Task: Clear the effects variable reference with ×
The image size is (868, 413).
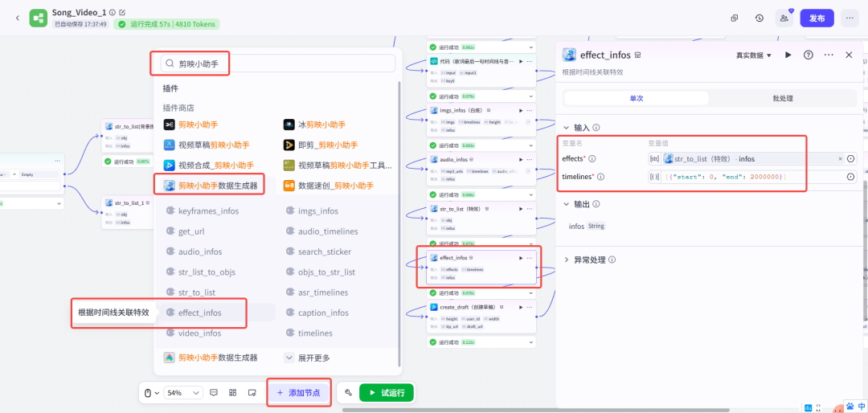Action: pyautogui.click(x=840, y=159)
